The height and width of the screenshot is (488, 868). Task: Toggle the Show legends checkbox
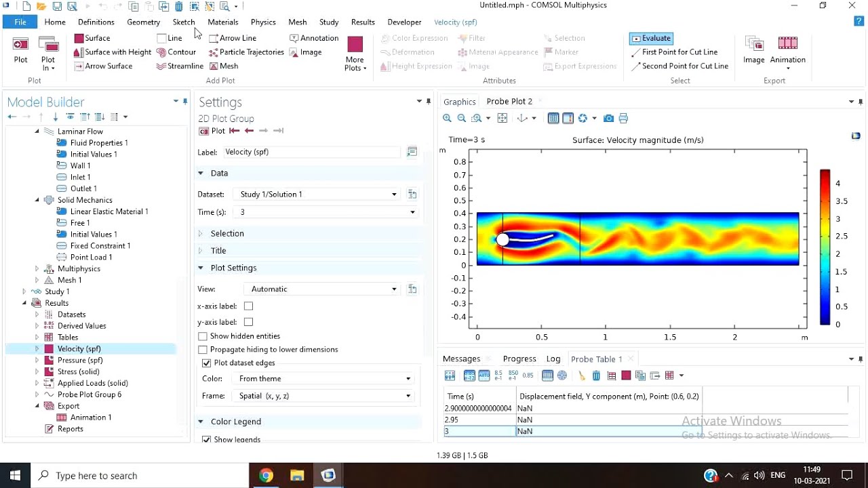[207, 440]
